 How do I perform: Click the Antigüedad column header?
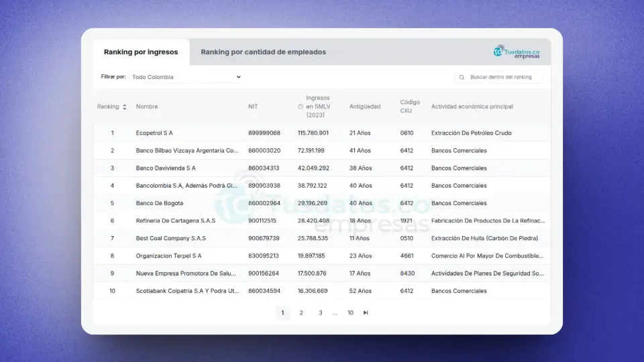click(x=364, y=107)
